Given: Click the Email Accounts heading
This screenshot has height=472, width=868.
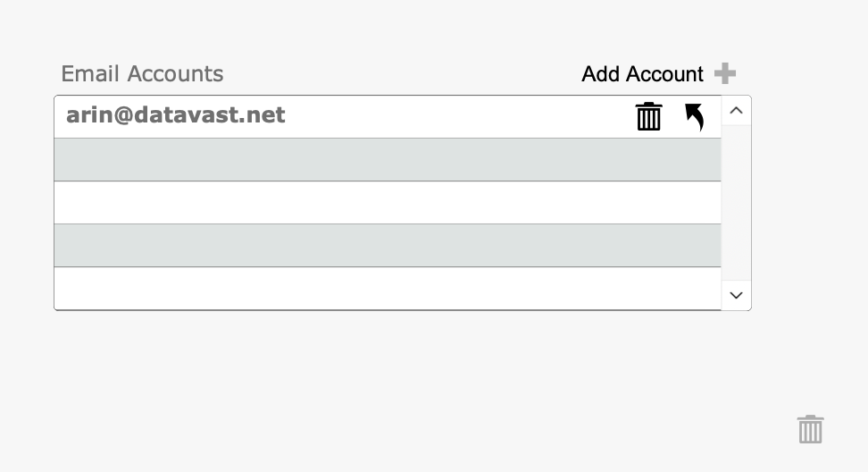Looking at the screenshot, I should 142,74.
